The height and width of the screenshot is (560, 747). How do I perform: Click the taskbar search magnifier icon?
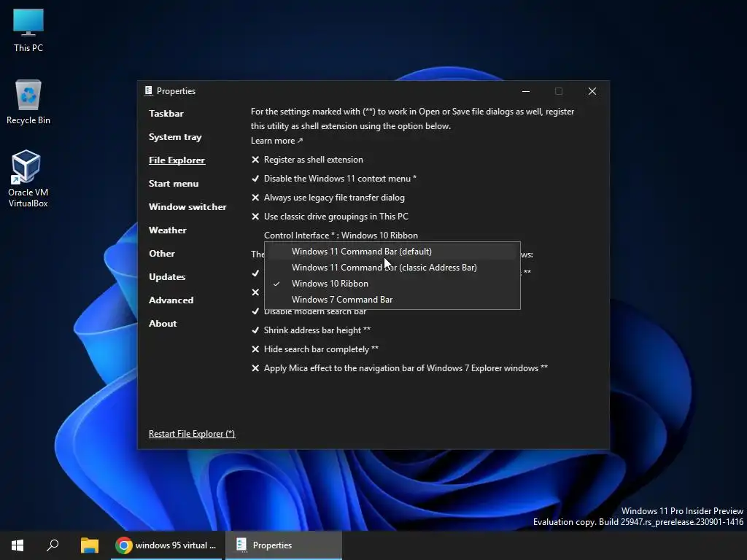53,545
